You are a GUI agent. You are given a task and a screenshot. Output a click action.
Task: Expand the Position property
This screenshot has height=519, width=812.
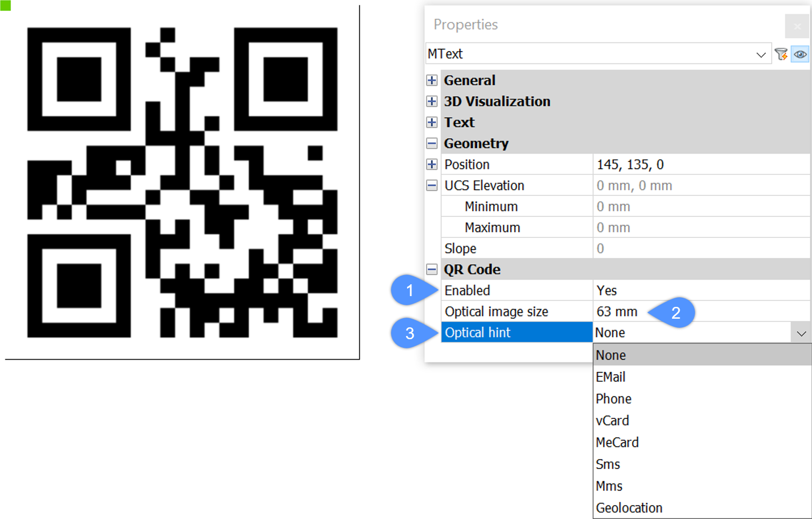coord(432,164)
